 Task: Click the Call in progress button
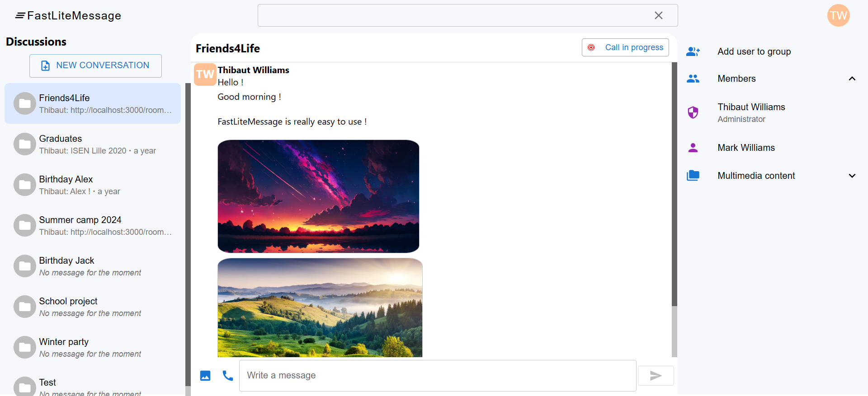(x=625, y=47)
